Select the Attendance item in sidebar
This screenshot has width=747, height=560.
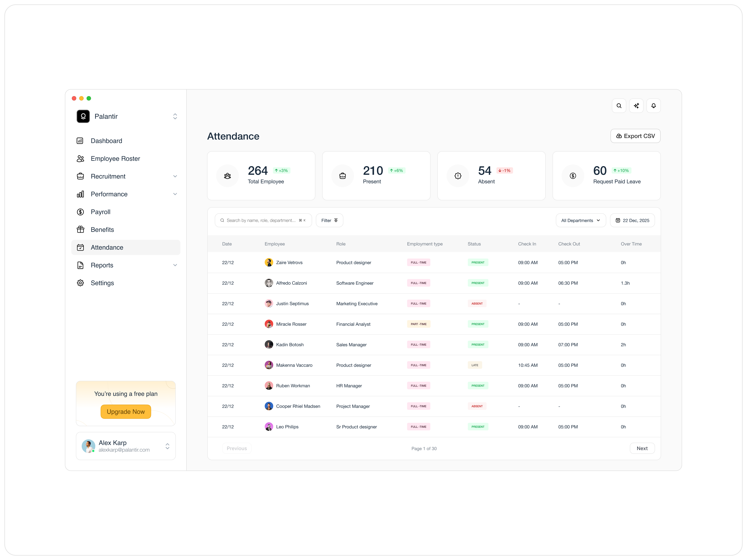tap(107, 247)
